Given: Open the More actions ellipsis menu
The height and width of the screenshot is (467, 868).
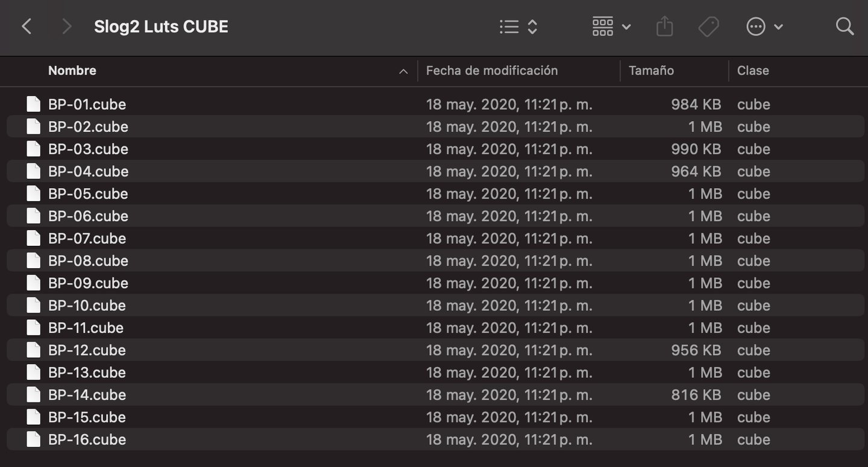Looking at the screenshot, I should [756, 27].
